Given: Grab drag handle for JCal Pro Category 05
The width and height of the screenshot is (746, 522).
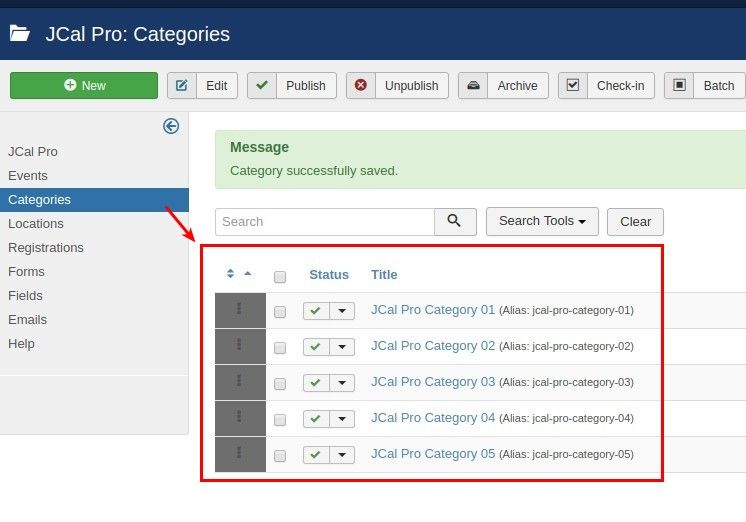Looking at the screenshot, I should click(239, 453).
